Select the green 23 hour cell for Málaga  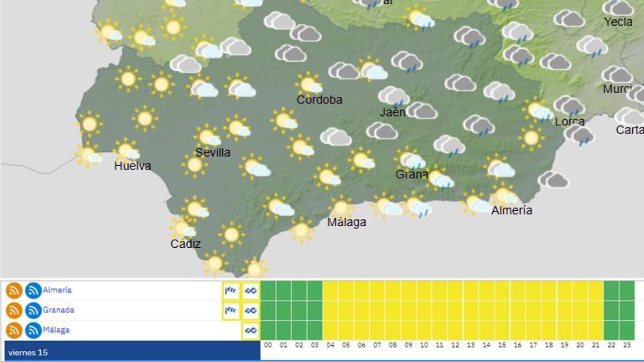tap(627, 330)
